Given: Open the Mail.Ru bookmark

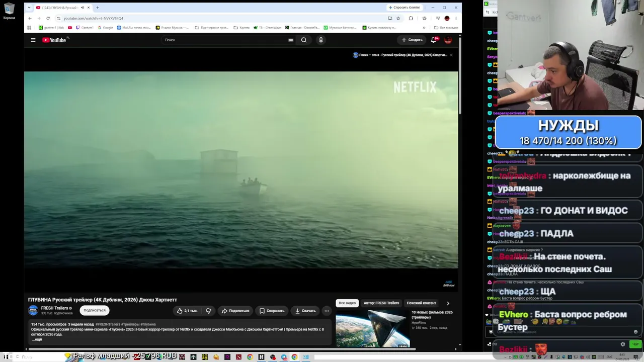Looking at the screenshot, I should click(x=134, y=28).
